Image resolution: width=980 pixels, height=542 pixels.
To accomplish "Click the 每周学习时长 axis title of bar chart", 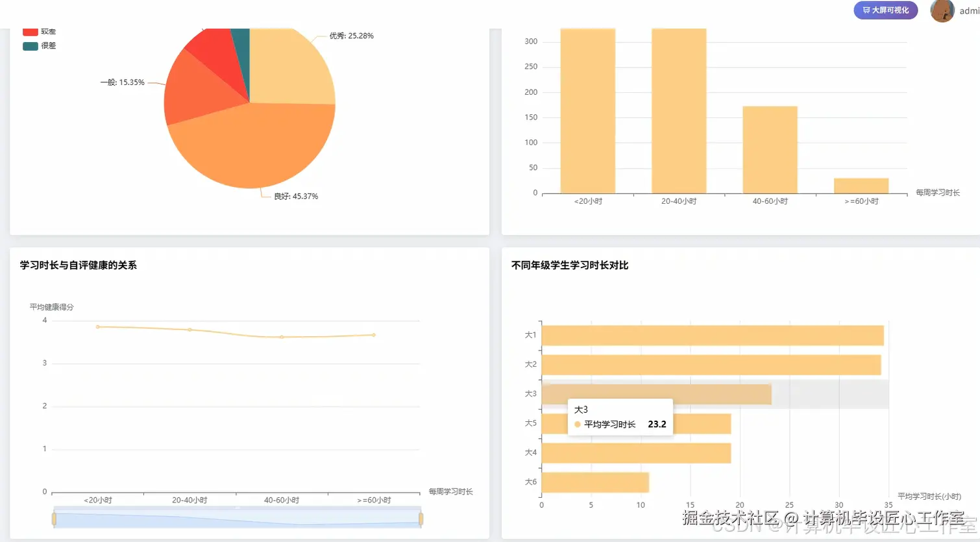I will pyautogui.click(x=938, y=193).
